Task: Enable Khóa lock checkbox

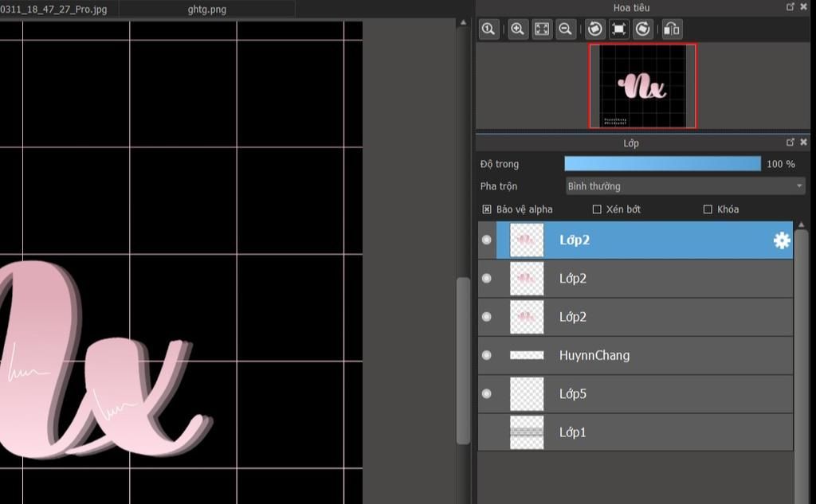Action: click(708, 209)
